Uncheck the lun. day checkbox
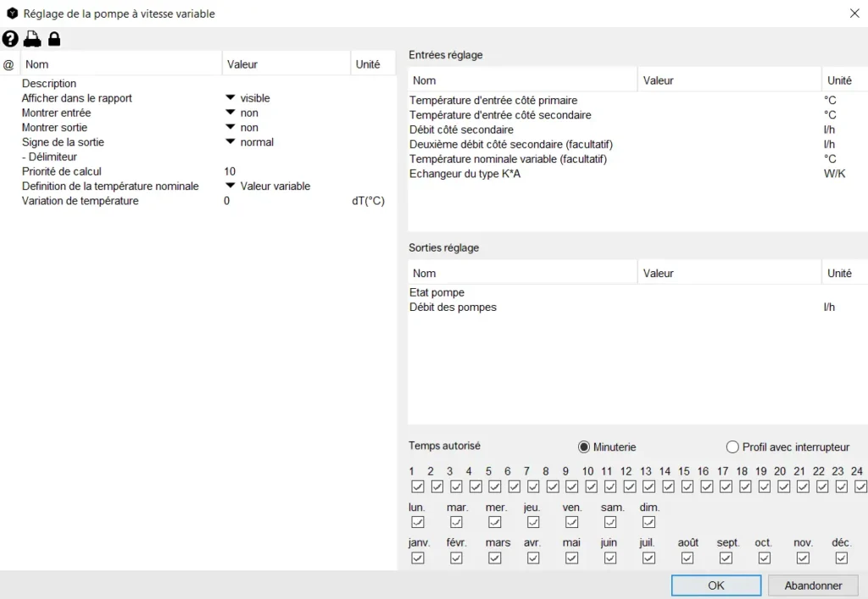This screenshot has height=599, width=868. 417,523
